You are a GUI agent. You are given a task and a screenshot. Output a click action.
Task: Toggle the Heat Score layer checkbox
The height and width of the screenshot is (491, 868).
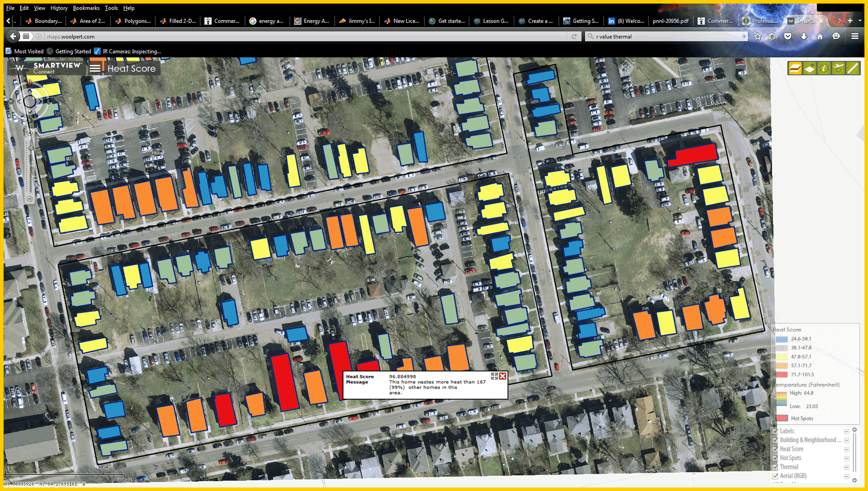775,449
